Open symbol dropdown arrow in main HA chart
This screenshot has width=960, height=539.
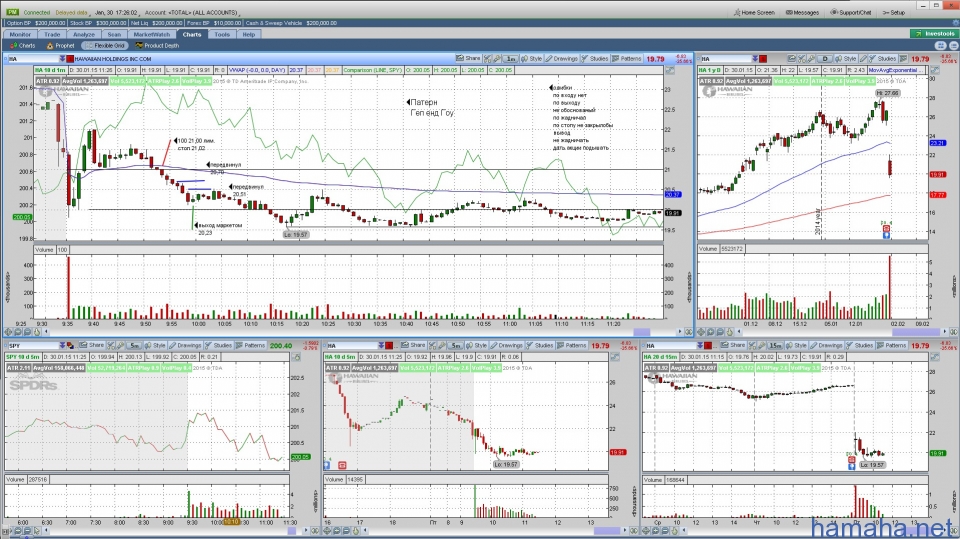[62, 59]
